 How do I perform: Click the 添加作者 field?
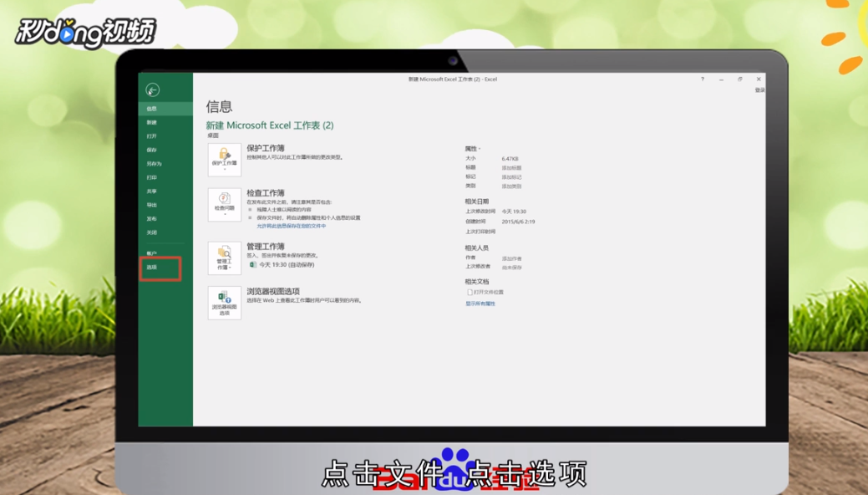point(511,259)
